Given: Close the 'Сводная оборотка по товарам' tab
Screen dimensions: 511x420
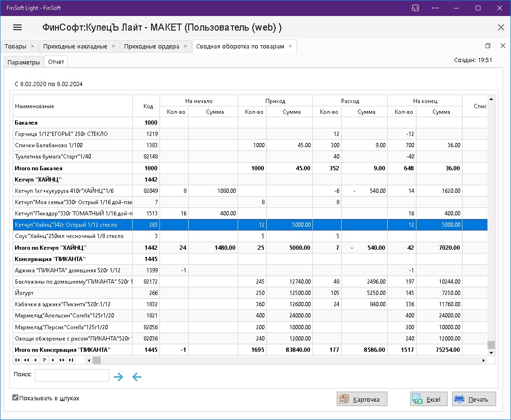Looking at the screenshot, I should [x=290, y=46].
